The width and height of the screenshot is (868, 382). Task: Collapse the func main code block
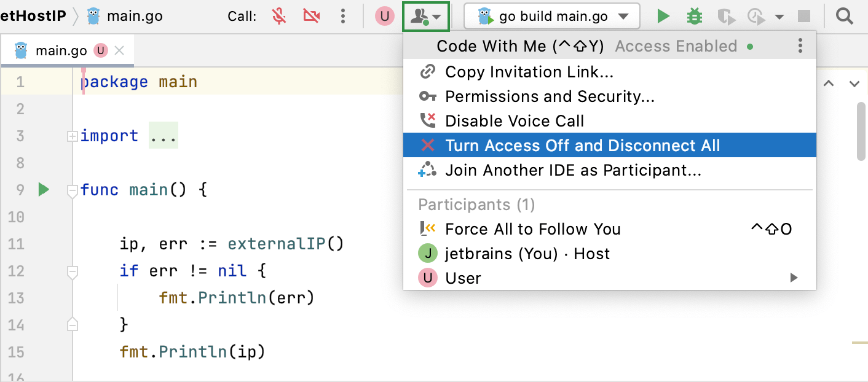coord(73,190)
